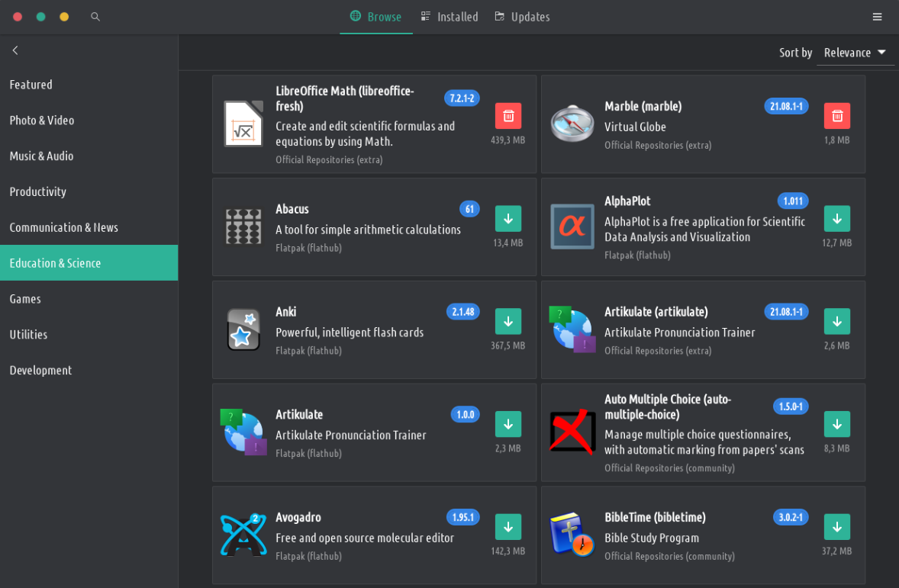The image size is (899, 588).
Task: Go back using the sidebar arrow
Action: 15,50
